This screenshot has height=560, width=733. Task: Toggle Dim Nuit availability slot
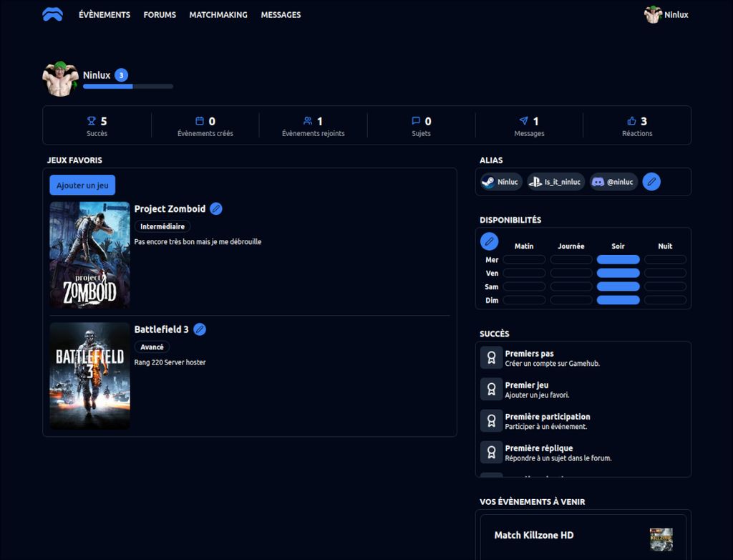tap(665, 301)
